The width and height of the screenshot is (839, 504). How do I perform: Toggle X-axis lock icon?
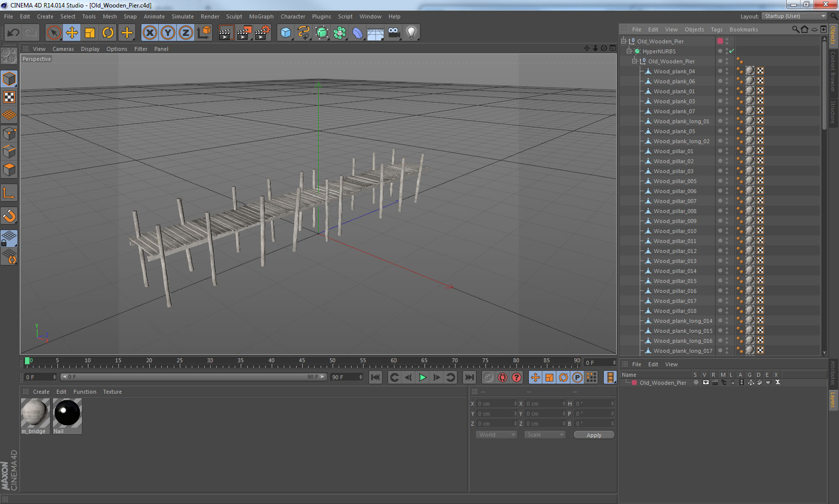[x=149, y=33]
